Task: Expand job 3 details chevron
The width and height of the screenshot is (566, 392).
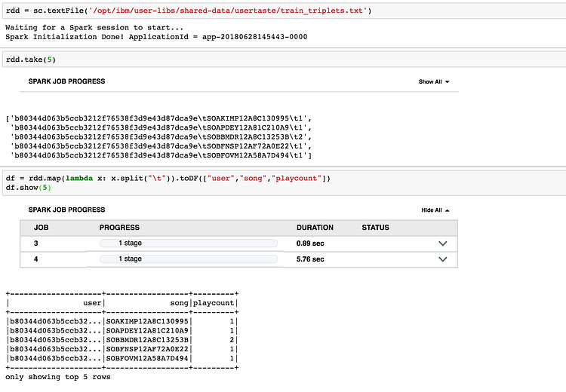Action: [x=442, y=243]
